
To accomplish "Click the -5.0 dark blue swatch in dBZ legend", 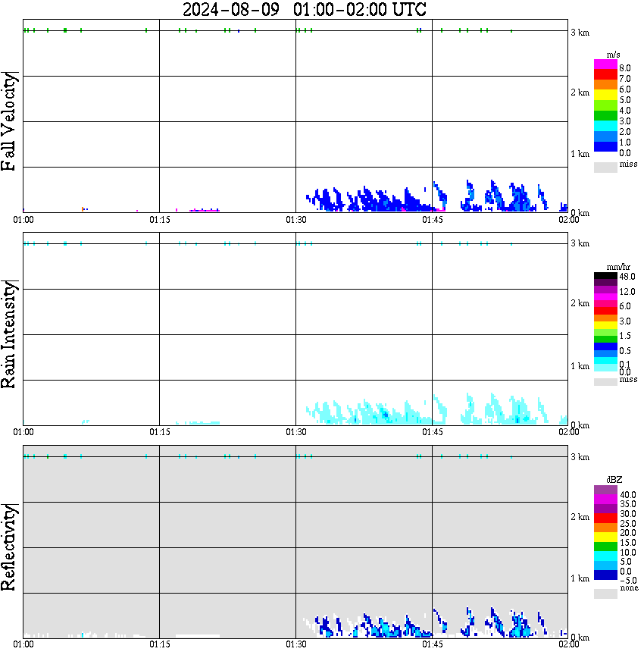I will coord(605,575).
